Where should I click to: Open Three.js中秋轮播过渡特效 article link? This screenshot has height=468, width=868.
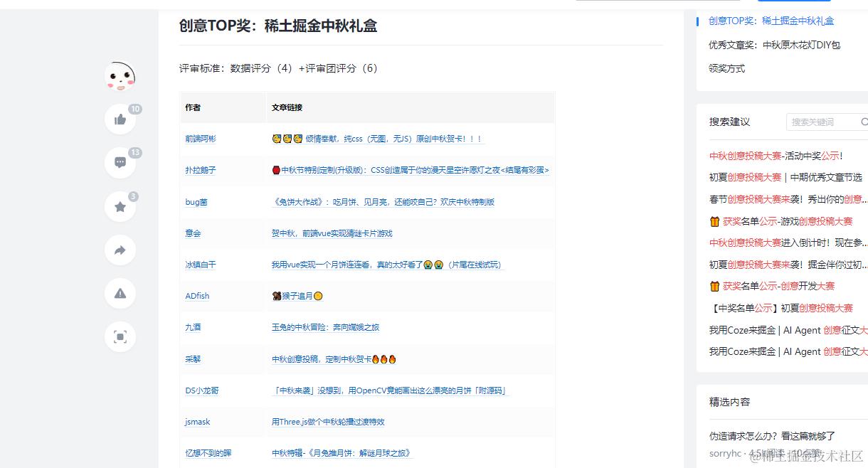click(x=328, y=422)
